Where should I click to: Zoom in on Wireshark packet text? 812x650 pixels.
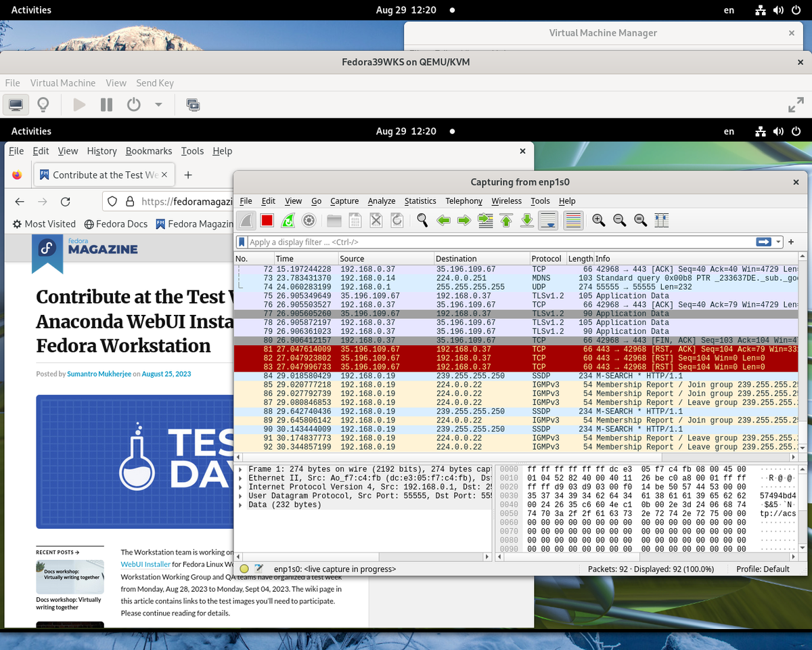coord(598,220)
